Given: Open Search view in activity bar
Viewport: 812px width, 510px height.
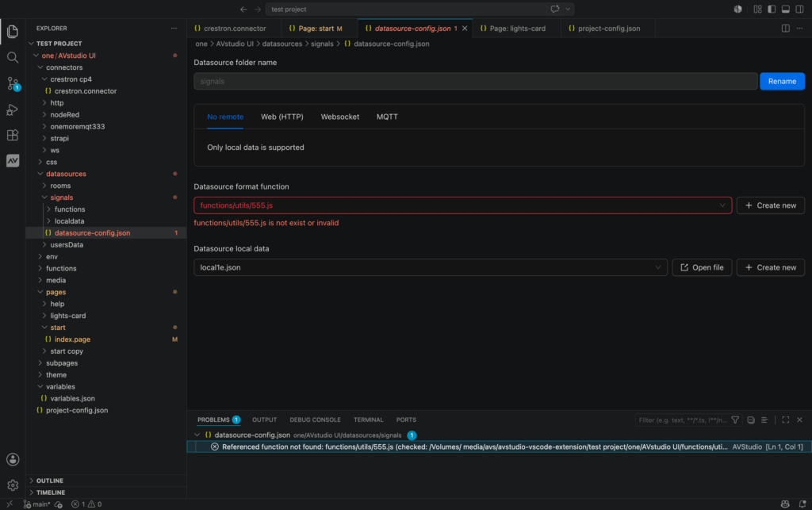Looking at the screenshot, I should click(x=13, y=57).
